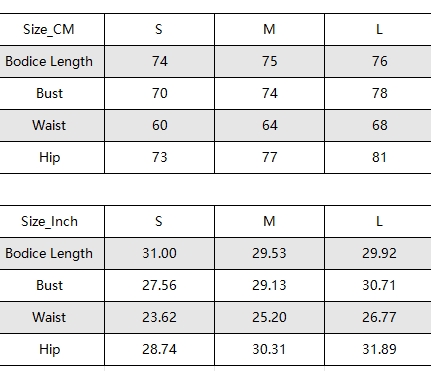Viewport: 431px width, 371px height.
Task: Select the inch Hip value 28.74
Action: [x=159, y=349]
